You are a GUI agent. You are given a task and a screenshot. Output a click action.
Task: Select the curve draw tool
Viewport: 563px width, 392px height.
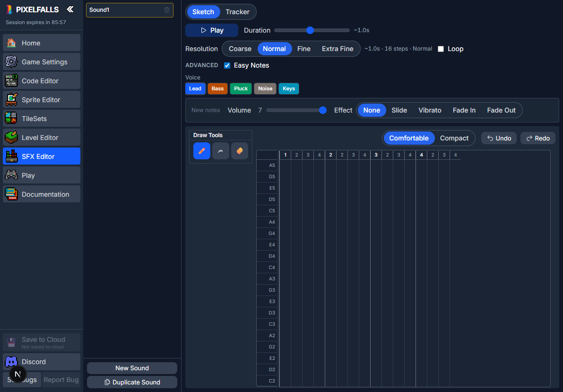pos(220,151)
